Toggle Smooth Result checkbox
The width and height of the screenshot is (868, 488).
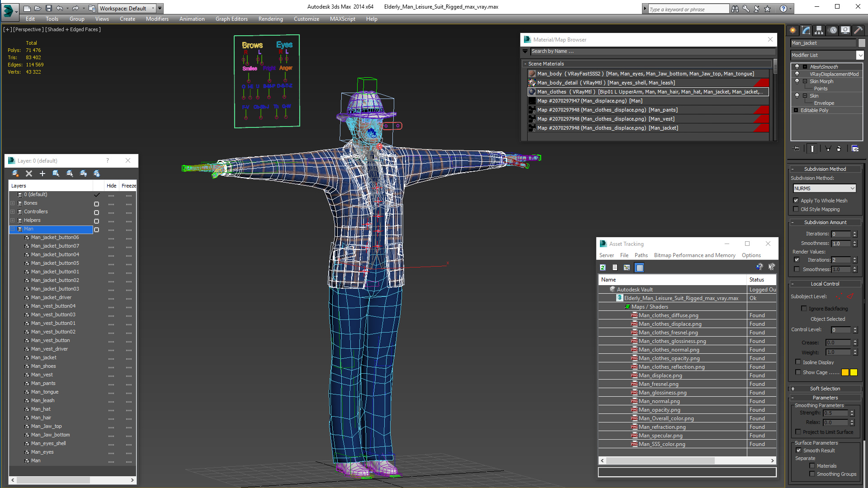798,450
